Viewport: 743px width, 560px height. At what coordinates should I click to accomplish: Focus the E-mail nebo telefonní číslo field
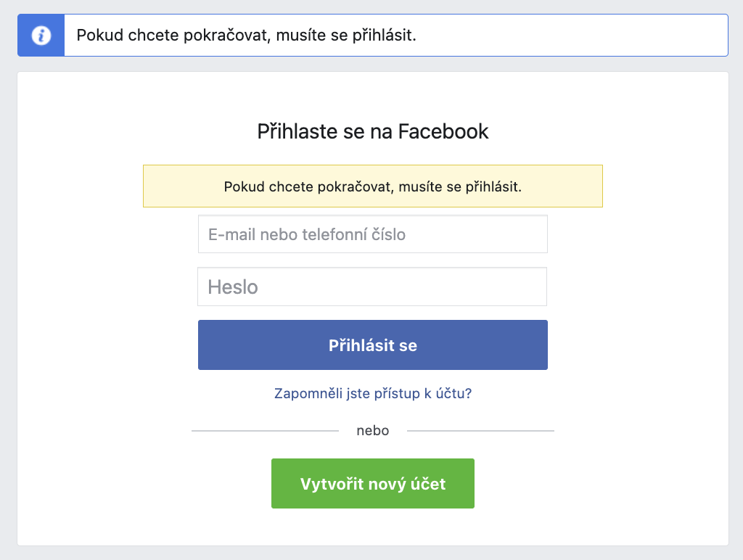[x=372, y=234]
